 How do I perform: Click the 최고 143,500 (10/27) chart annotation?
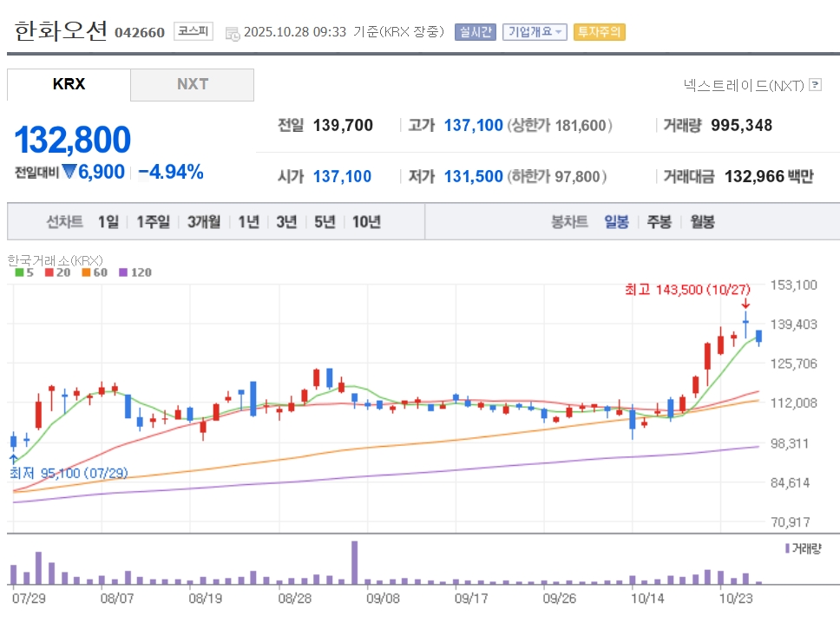687,290
